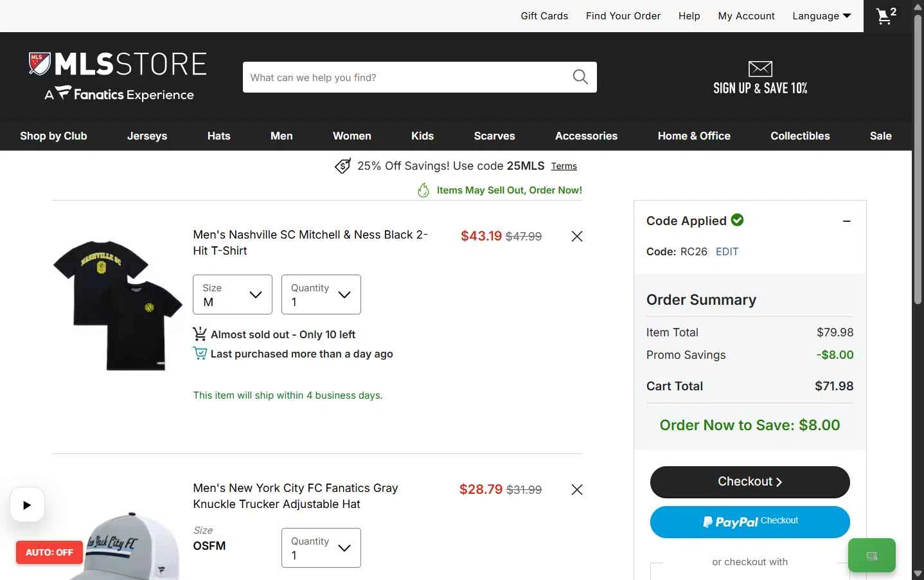The height and width of the screenshot is (580, 924).
Task: Open the Quantity dropdown for the NYCFC hat
Action: click(321, 548)
